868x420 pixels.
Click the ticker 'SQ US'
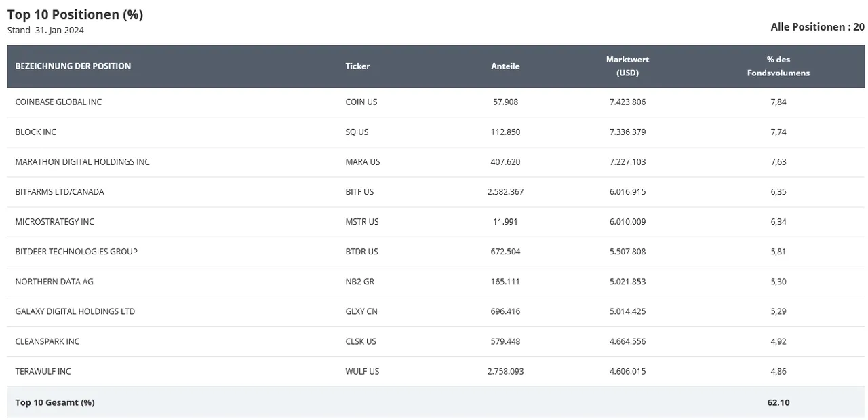click(357, 132)
